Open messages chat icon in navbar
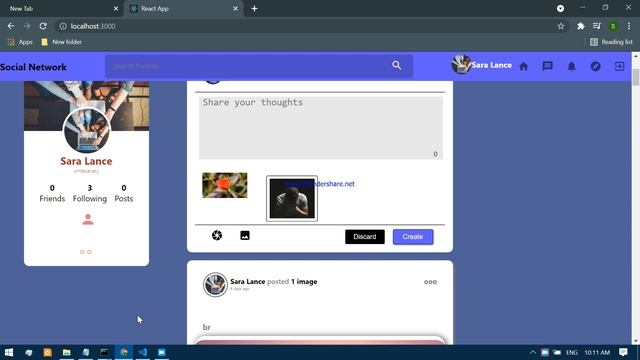 547,66
